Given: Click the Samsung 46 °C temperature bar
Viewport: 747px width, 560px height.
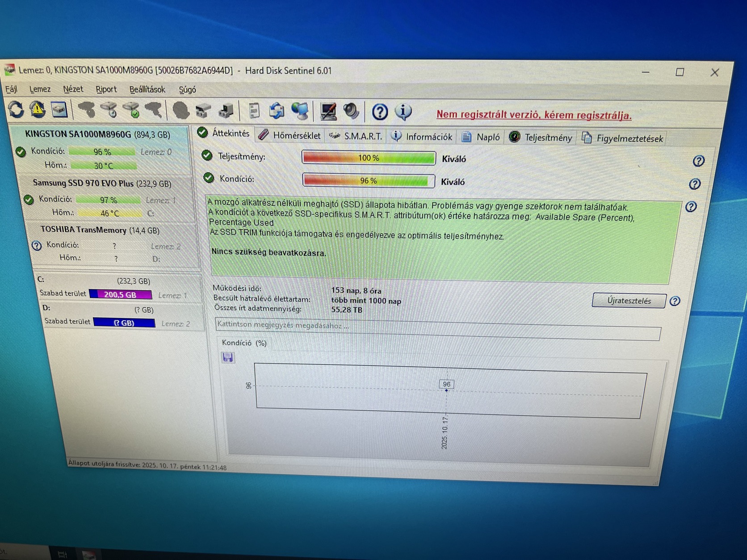Looking at the screenshot, I should pyautogui.click(x=110, y=213).
